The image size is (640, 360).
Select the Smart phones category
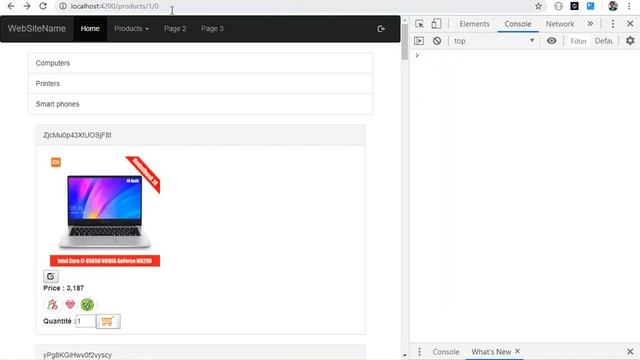click(x=200, y=104)
